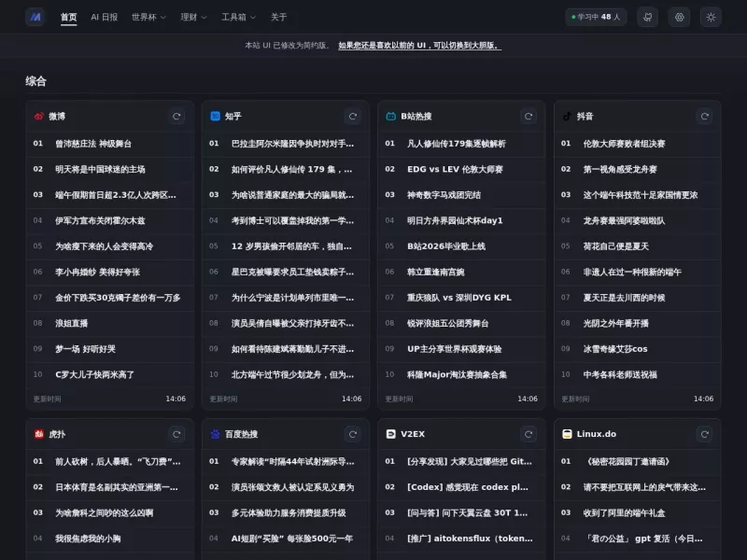Open the settings gear icon
Screen dimensions: 747x560
[x=680, y=17]
